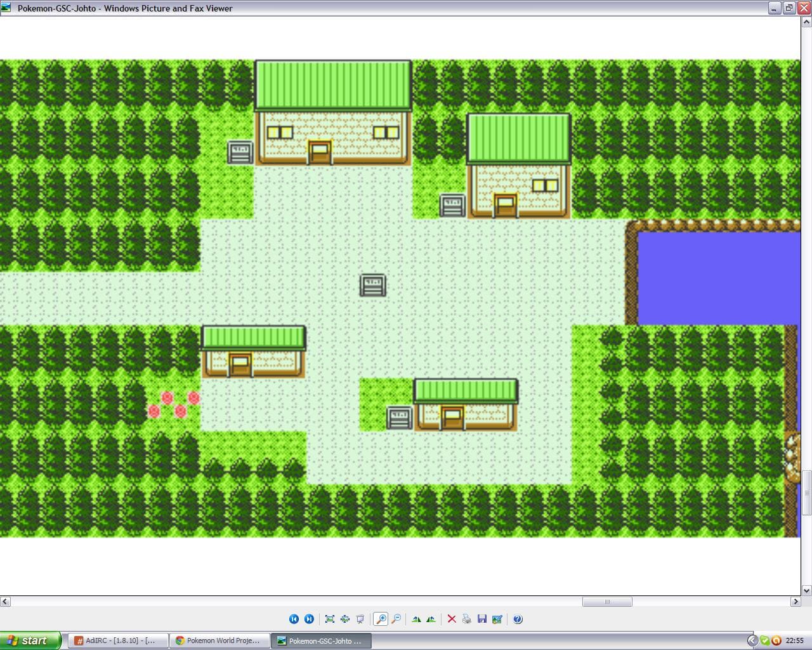Click the orange tray icon beside the clock
812x650 pixels.
click(x=776, y=640)
